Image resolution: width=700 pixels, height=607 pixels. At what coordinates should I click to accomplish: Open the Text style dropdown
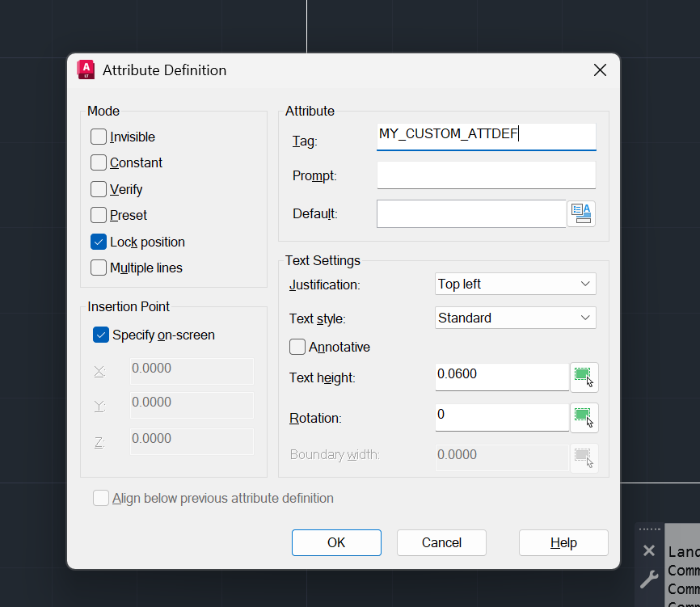coord(516,318)
